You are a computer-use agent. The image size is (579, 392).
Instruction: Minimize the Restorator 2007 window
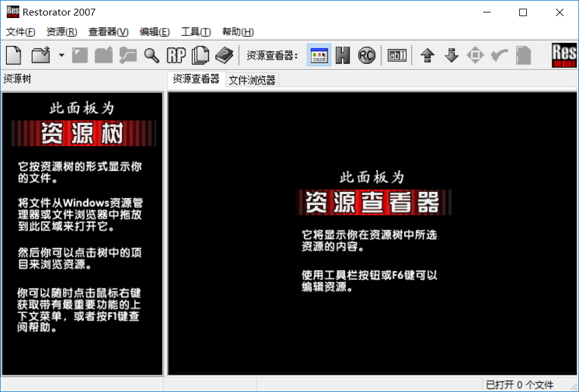[487, 12]
